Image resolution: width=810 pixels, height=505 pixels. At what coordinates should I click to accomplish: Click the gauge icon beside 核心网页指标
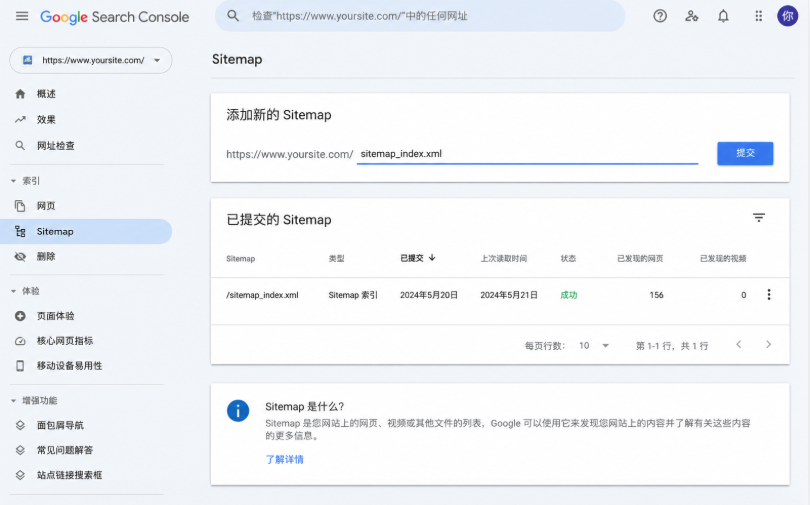tap(20, 341)
